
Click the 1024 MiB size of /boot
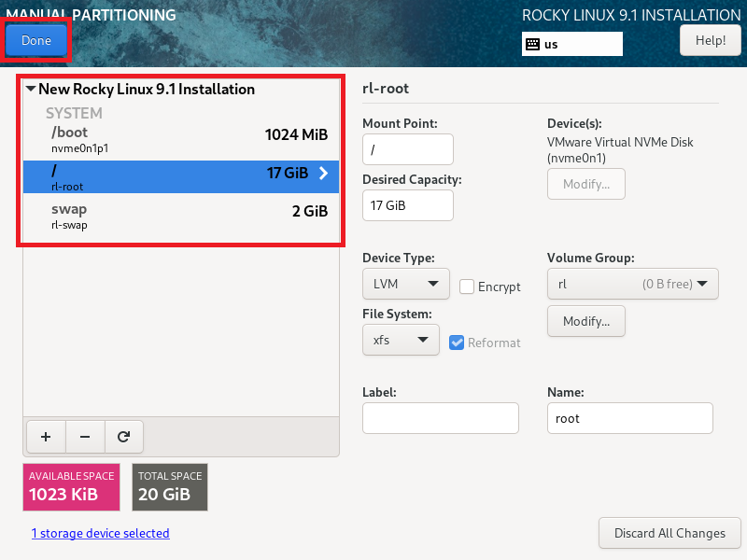[x=296, y=134]
